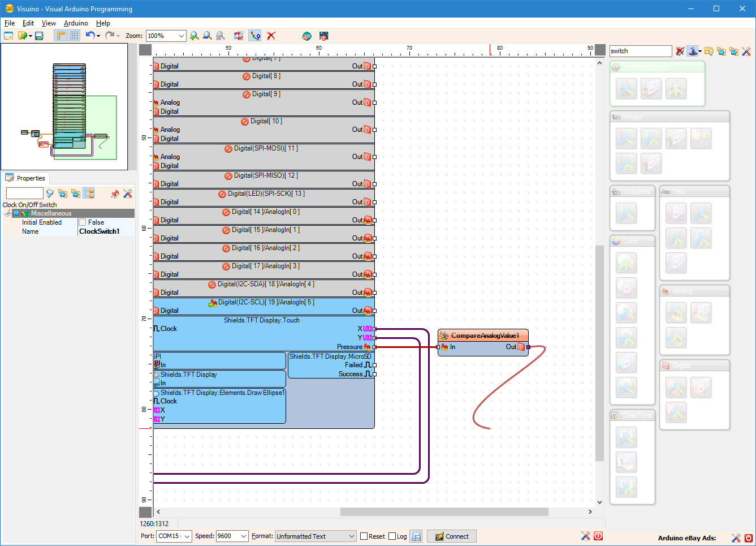Screen dimensions: 756x546
Task: Click the red X delete toolbar icon
Action: (271, 36)
